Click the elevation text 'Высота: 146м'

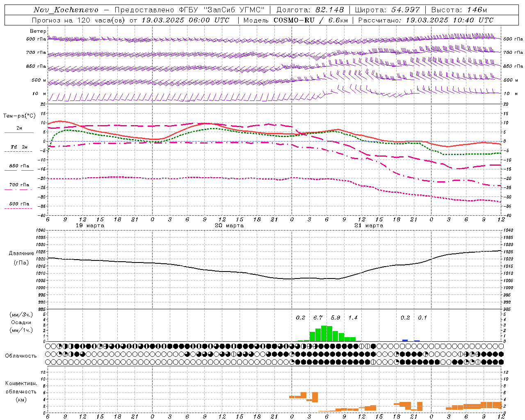coord(459,10)
